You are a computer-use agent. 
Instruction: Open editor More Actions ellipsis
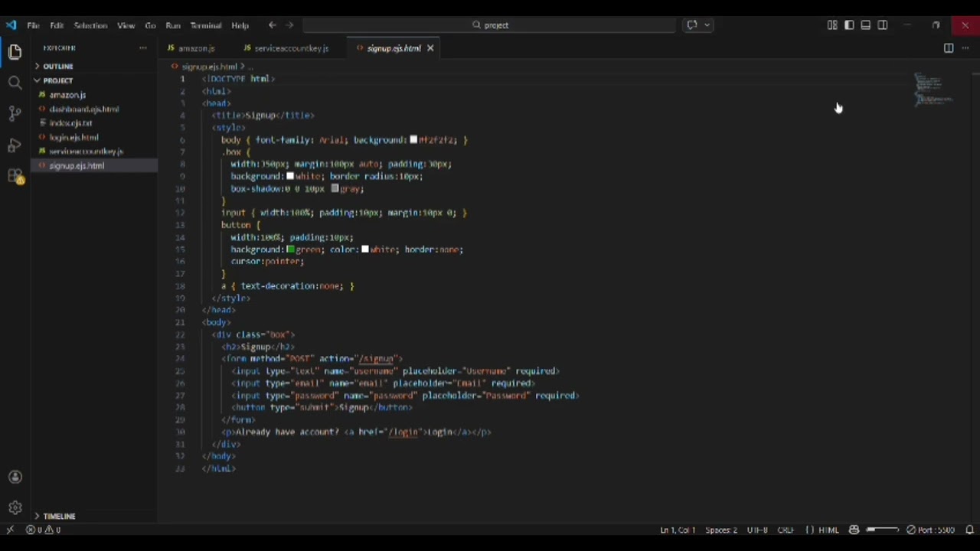(x=964, y=48)
